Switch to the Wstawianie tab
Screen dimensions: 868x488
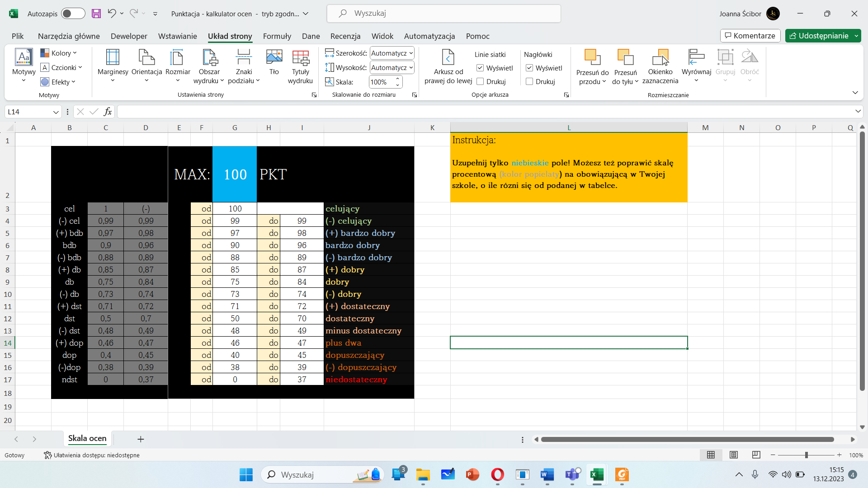coord(177,36)
